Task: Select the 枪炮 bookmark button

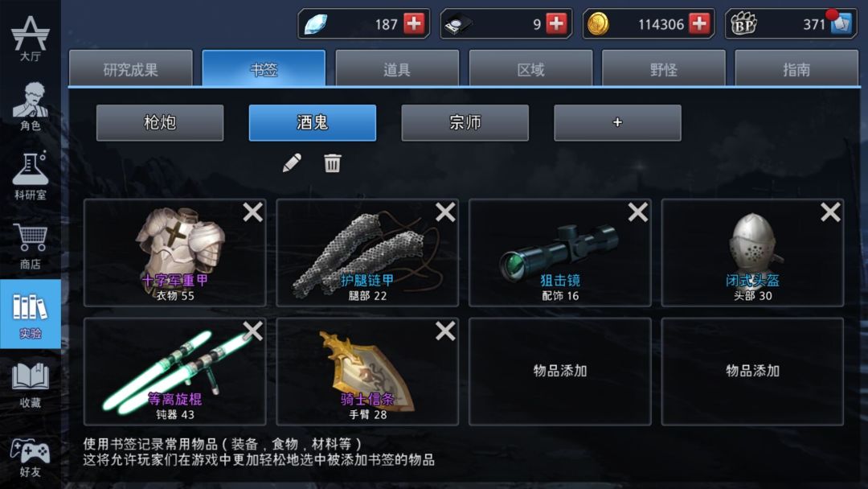Action: pyautogui.click(x=160, y=122)
